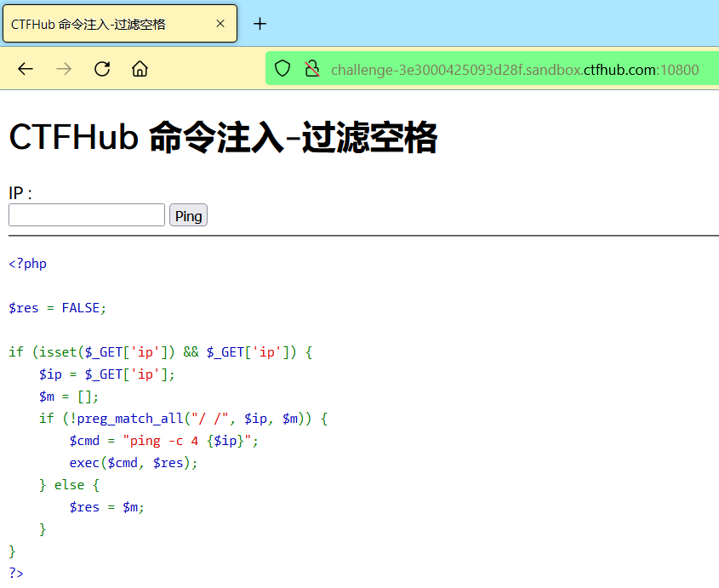
Task: Open the home page via house icon
Action: (x=140, y=69)
